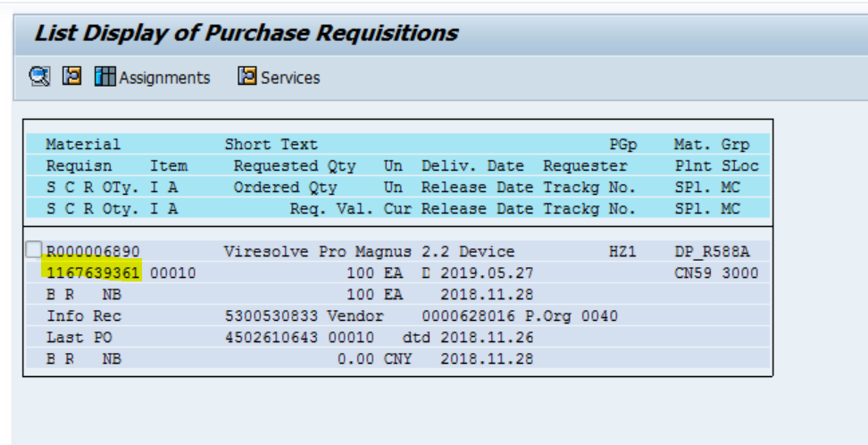Click the Info Rec label
868x445 pixels.
click(84, 316)
